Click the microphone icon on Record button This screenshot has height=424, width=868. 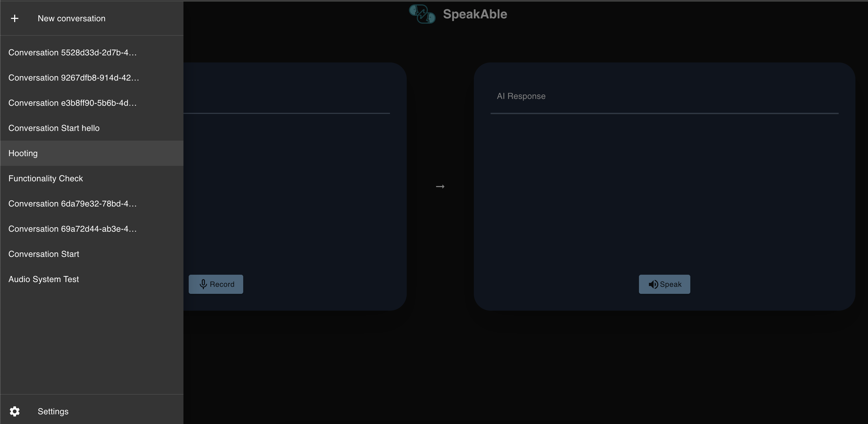click(x=203, y=284)
